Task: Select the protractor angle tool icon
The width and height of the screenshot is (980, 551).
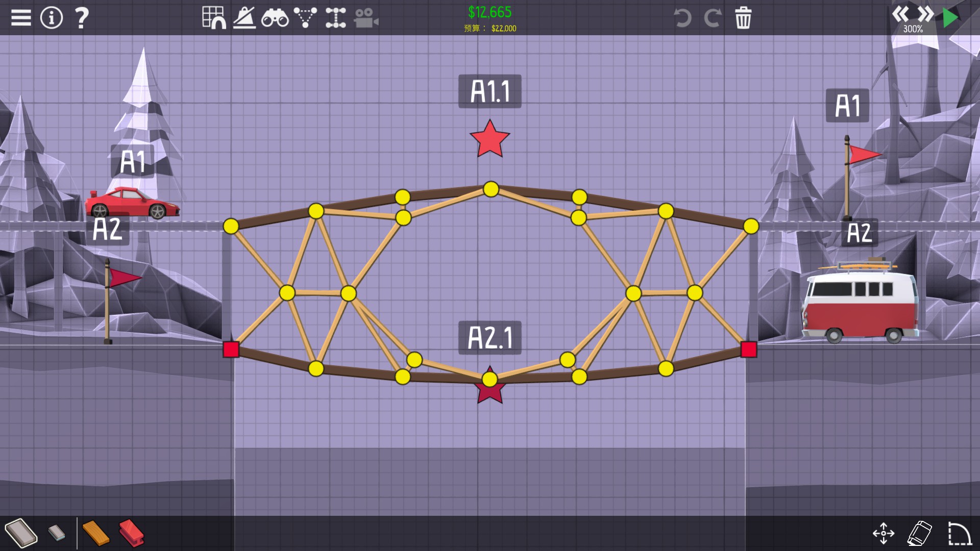Action: (244, 18)
